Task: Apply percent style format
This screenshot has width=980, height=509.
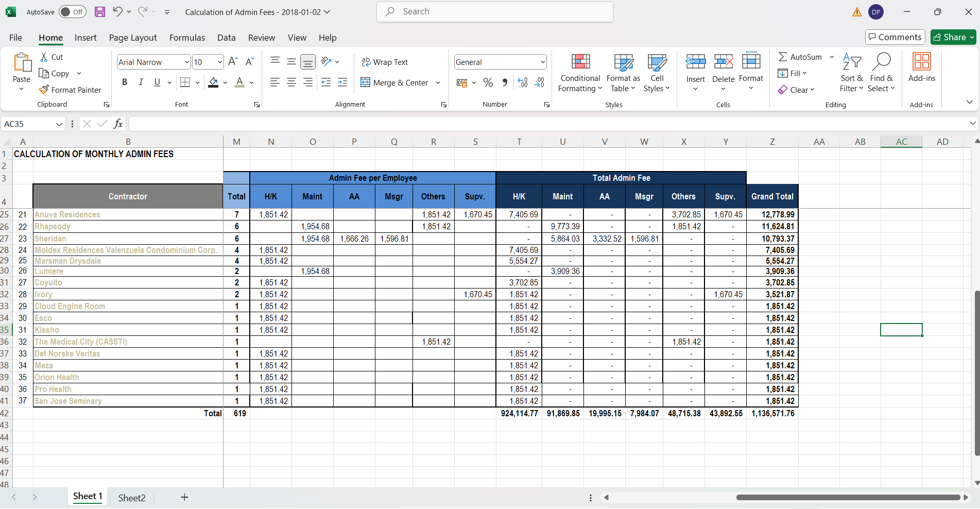Action: (x=488, y=82)
